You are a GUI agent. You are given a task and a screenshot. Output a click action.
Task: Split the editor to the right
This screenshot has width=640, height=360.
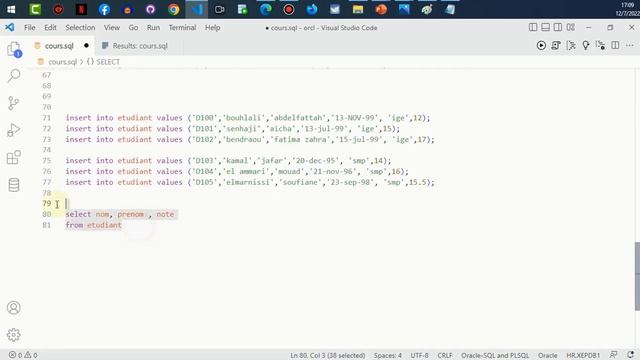point(615,45)
